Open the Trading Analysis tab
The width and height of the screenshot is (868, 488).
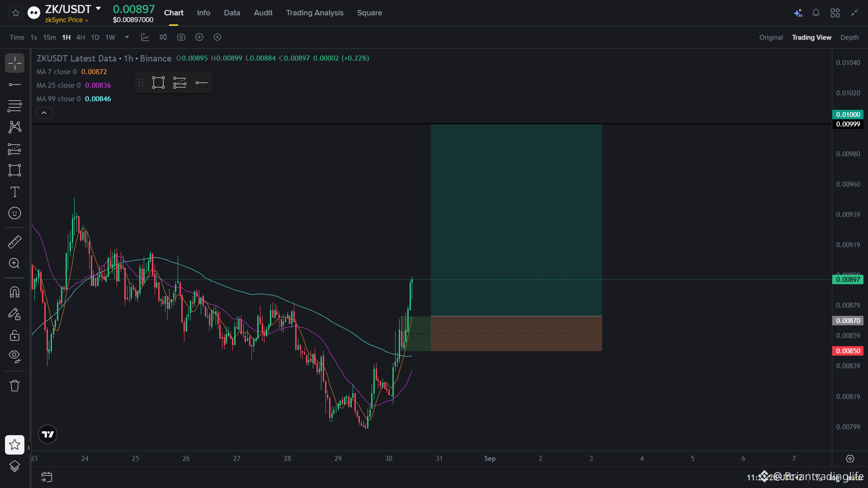point(315,13)
